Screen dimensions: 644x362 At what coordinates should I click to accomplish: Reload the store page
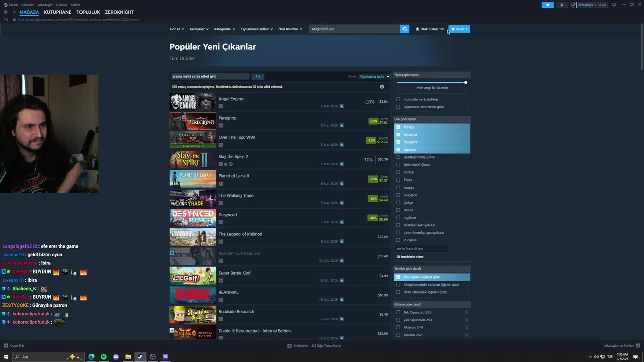[6, 19]
